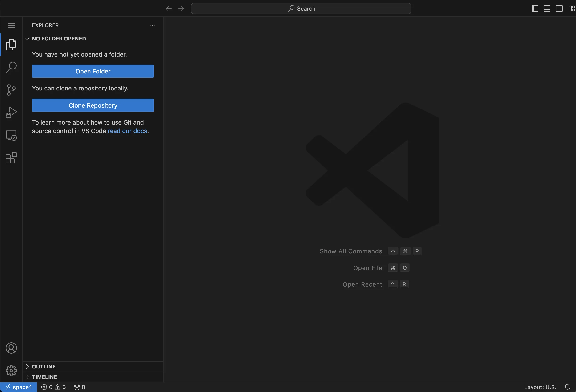Screen dimensions: 576x392
Task: Click the Layout: U.S. status entry
Action: [540, 387]
